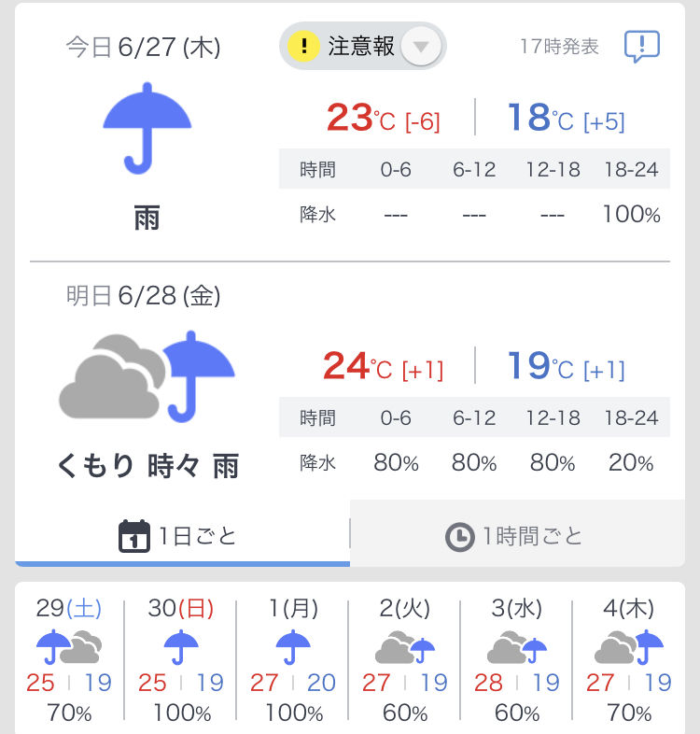
Task: Click the speech bubble feedback icon
Action: click(x=642, y=47)
